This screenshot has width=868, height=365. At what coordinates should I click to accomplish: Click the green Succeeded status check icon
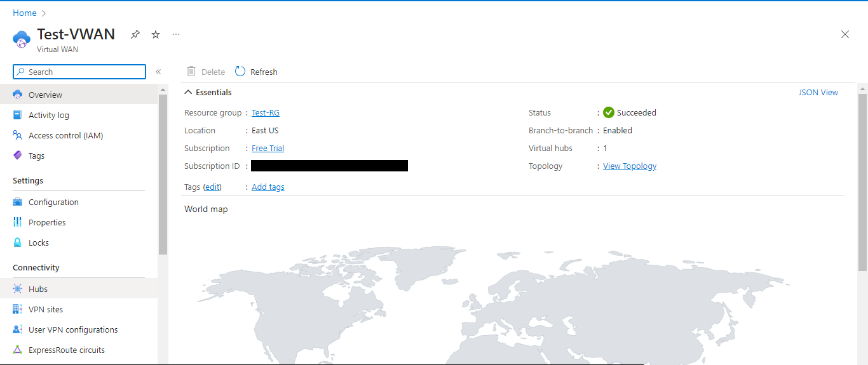coord(609,112)
